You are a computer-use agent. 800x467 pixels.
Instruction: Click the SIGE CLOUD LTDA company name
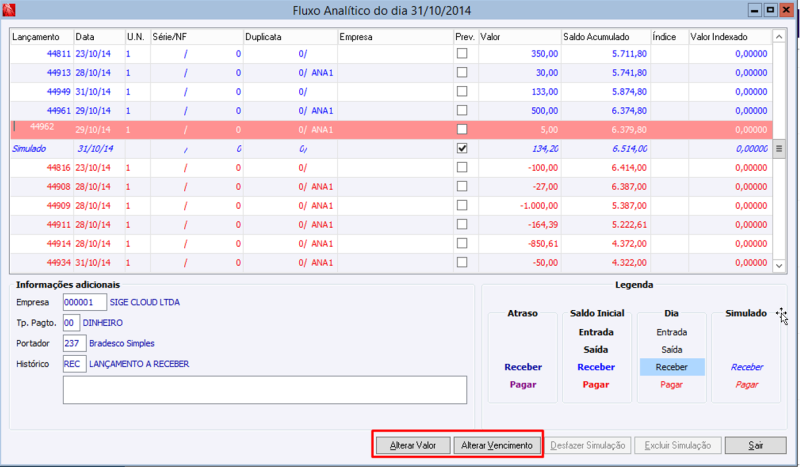(x=145, y=302)
